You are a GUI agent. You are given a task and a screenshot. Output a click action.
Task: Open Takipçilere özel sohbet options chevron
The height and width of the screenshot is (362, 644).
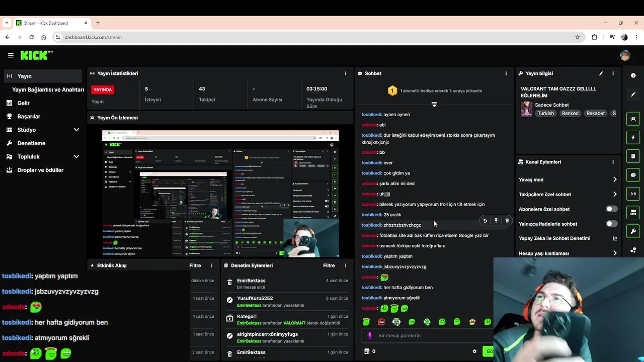click(x=615, y=194)
